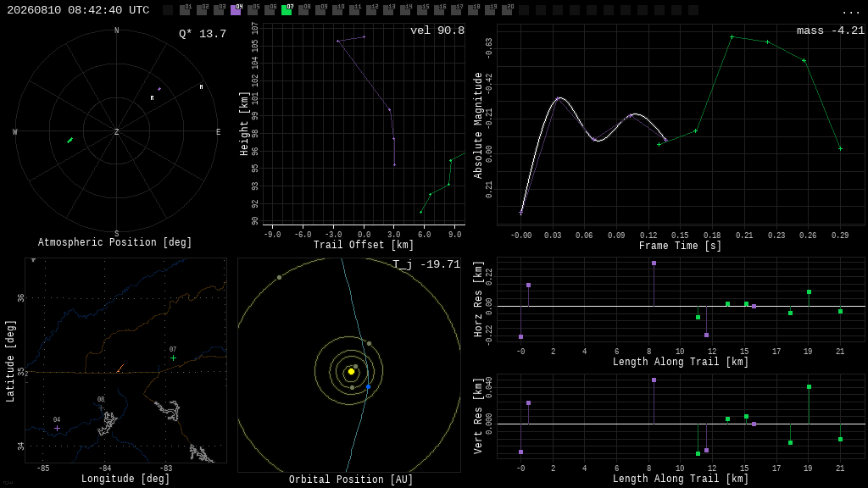
Task: Click the white fitted curve's first peak
Action: [559, 98]
